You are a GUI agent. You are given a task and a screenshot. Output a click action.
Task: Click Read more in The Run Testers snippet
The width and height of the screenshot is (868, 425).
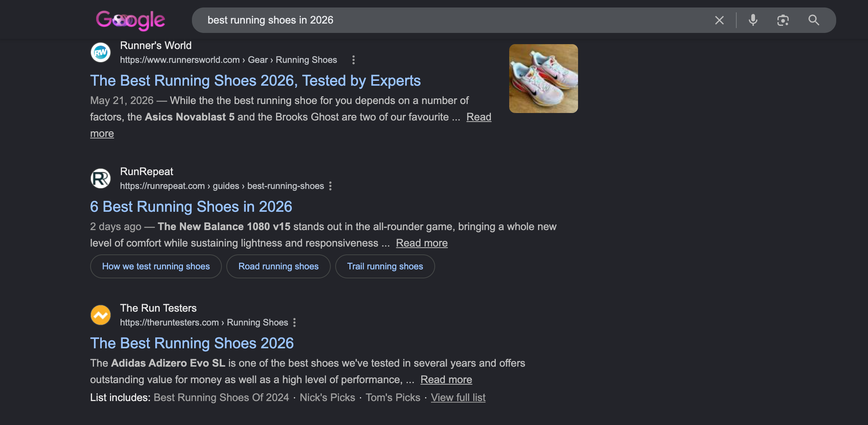coord(446,380)
